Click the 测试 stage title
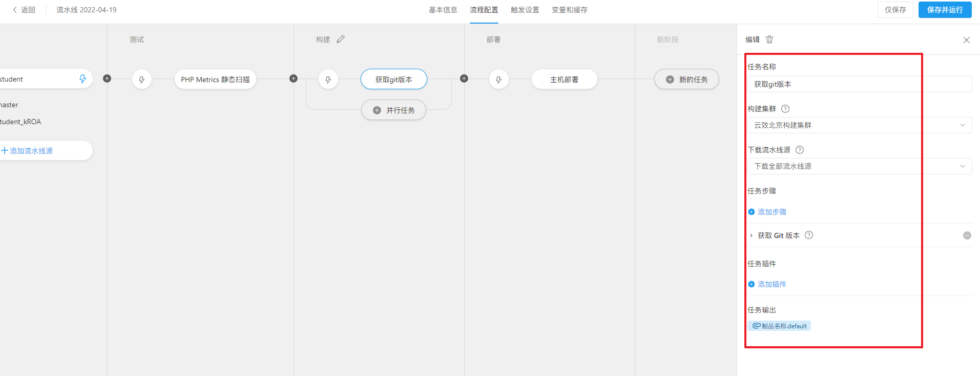The image size is (980, 376). 137,39
